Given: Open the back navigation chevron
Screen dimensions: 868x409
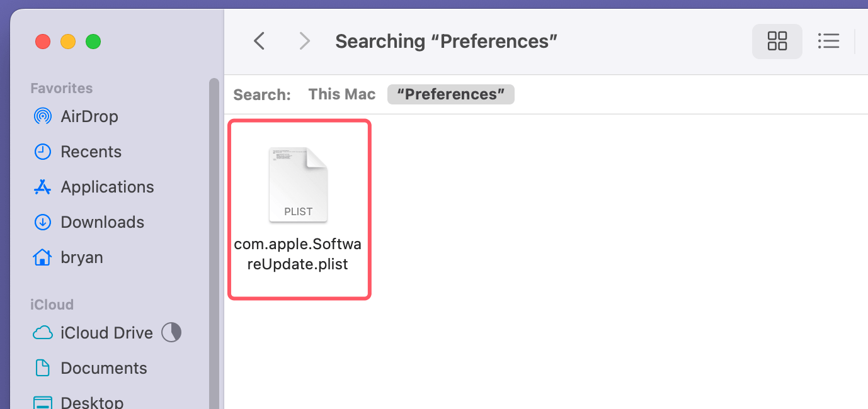Looking at the screenshot, I should pyautogui.click(x=259, y=40).
